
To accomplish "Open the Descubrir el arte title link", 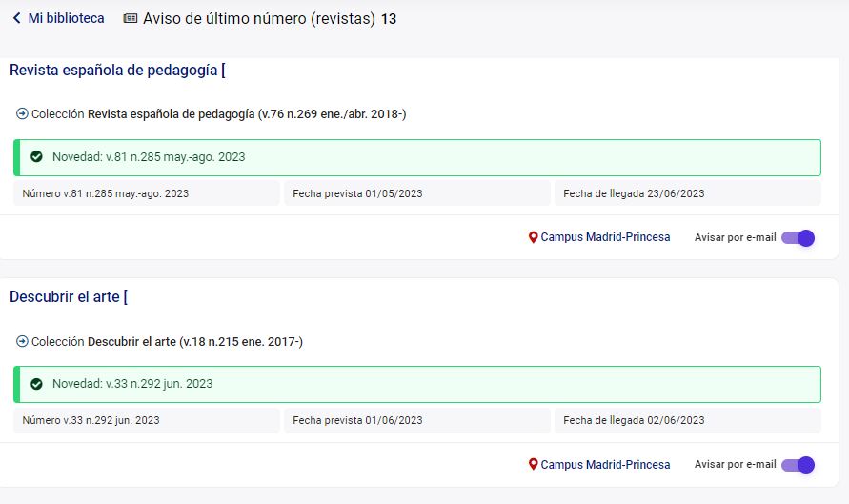I will coord(65,297).
